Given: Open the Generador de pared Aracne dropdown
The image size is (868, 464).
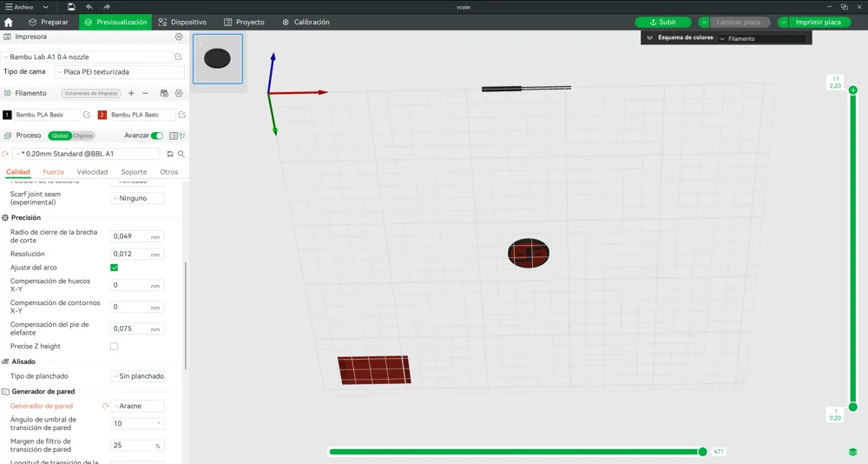Looking at the screenshot, I should coord(137,407).
